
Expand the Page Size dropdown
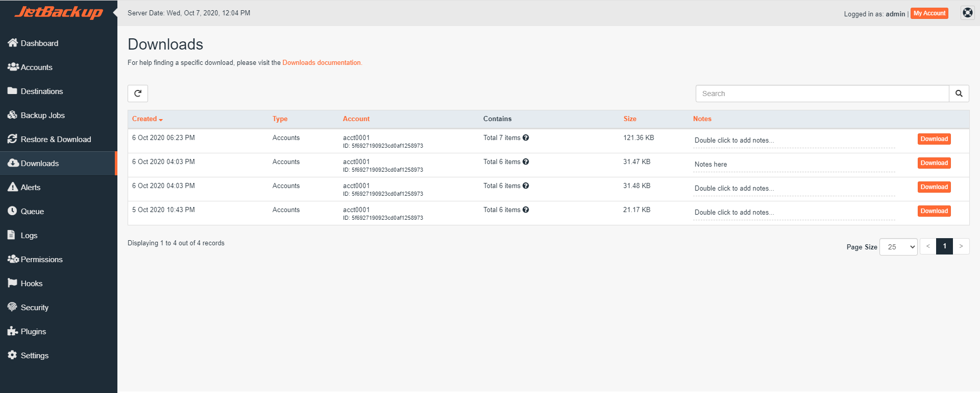click(898, 247)
